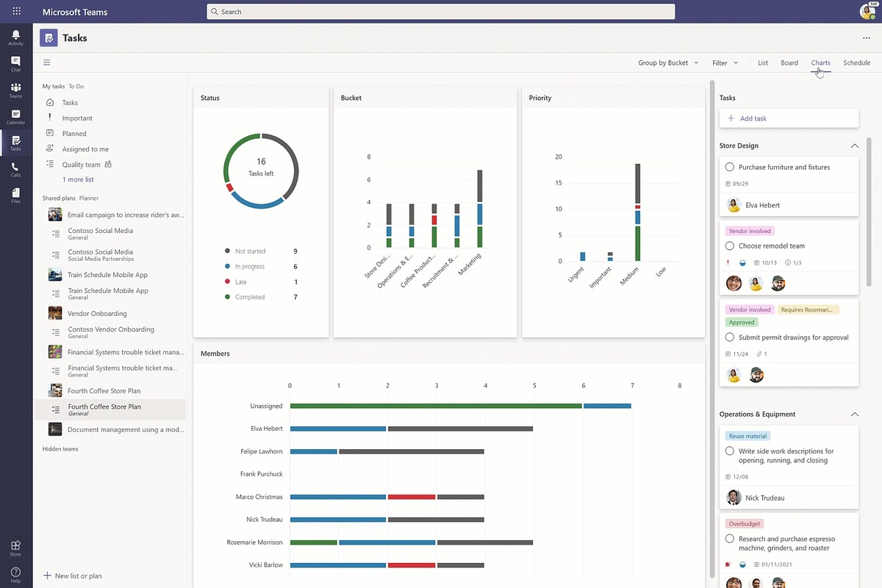
Task: Collapse the Store Design bucket
Action: click(x=854, y=146)
